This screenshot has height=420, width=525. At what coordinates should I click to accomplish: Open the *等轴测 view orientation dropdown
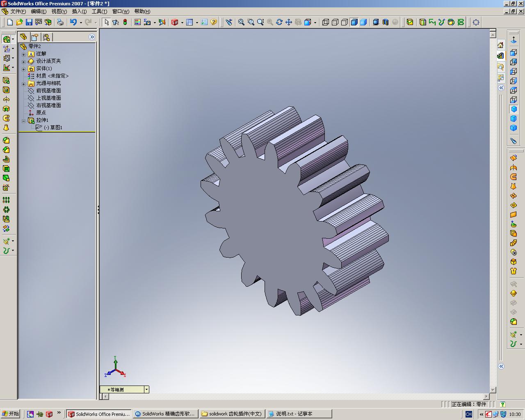point(146,390)
